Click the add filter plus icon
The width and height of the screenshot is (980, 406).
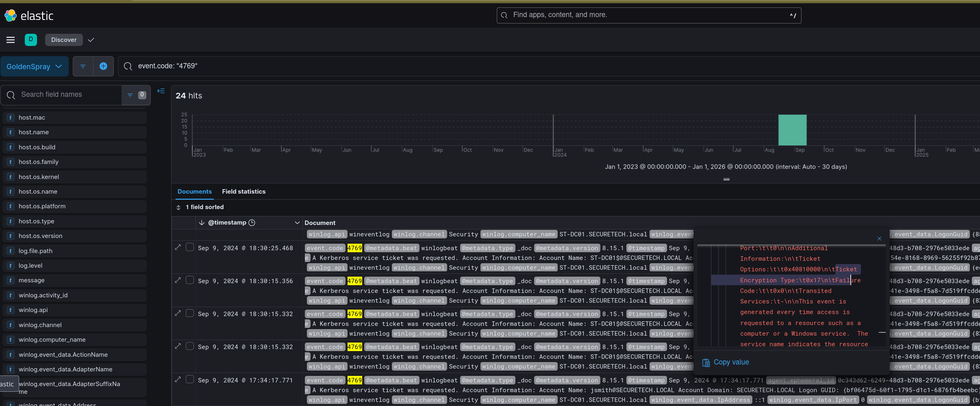coord(103,66)
